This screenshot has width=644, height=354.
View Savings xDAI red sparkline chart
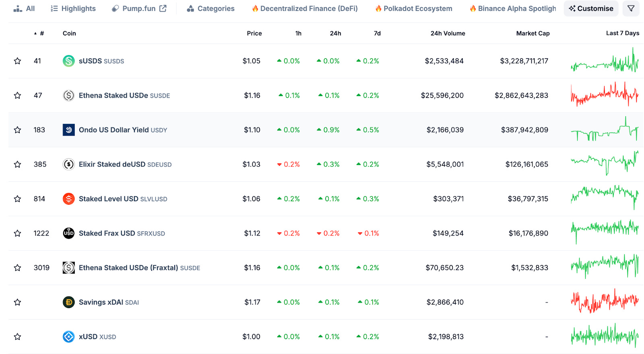[x=605, y=301]
